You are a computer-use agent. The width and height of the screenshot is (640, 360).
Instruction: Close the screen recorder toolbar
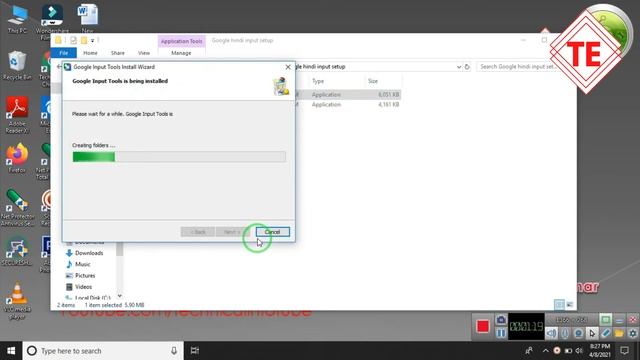(x=633, y=320)
